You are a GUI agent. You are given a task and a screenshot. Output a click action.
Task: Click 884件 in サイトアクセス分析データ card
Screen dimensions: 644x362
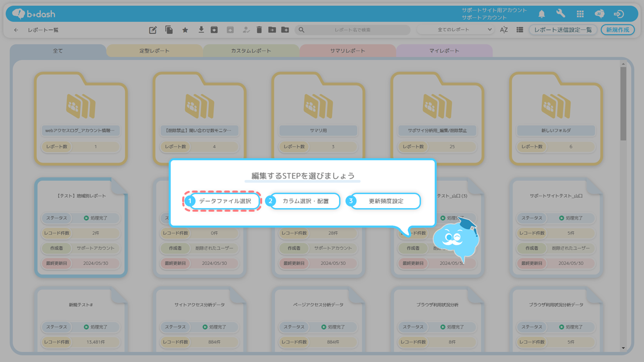click(214, 342)
